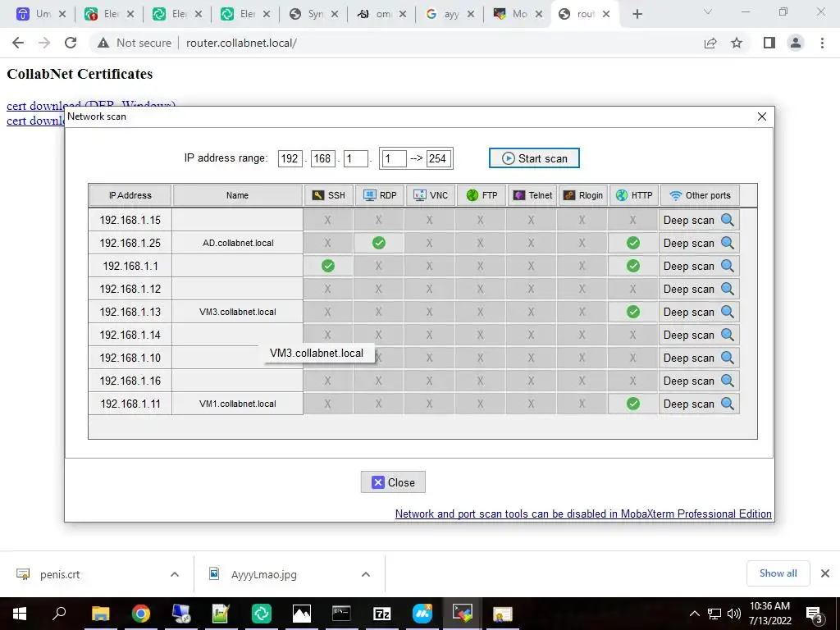
Task: Open Chrome three-dot menu
Action: 822,43
